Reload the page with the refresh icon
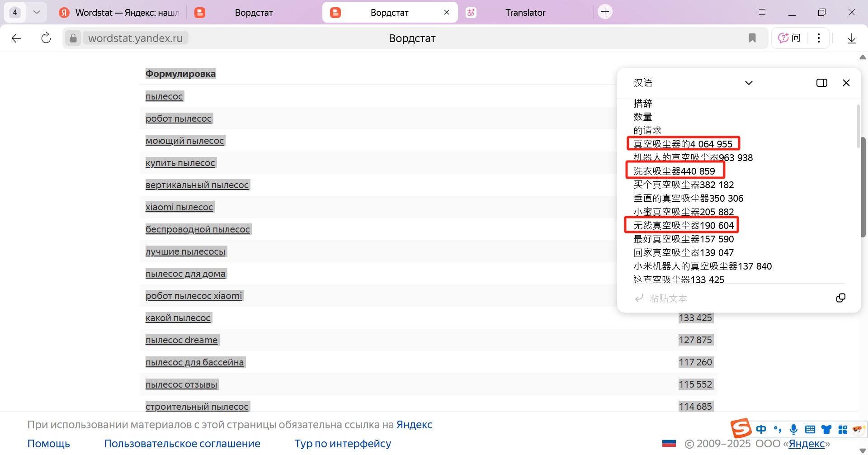The width and height of the screenshot is (868, 455). click(46, 38)
